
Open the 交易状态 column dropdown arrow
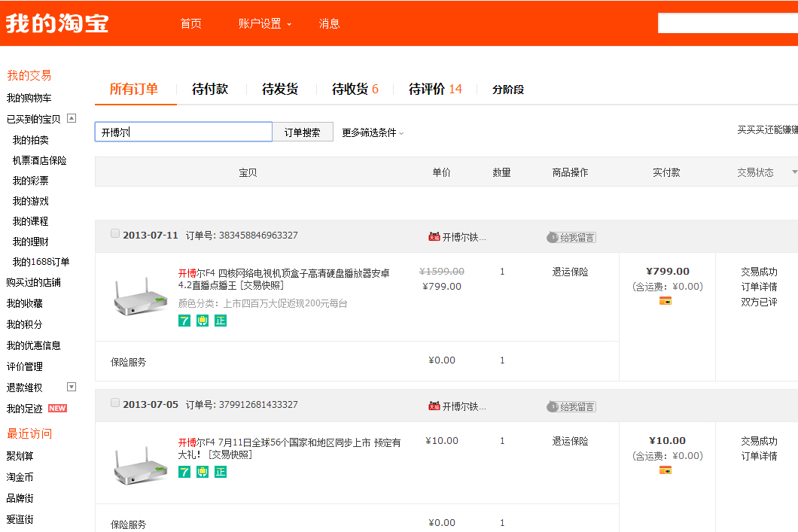pos(794,172)
